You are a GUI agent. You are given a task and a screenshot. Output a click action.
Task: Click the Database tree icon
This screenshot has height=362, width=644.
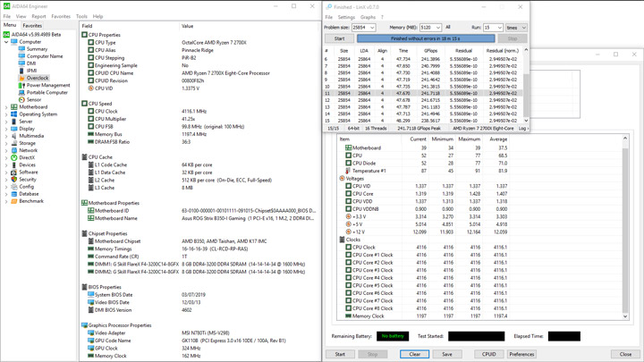coord(14,194)
